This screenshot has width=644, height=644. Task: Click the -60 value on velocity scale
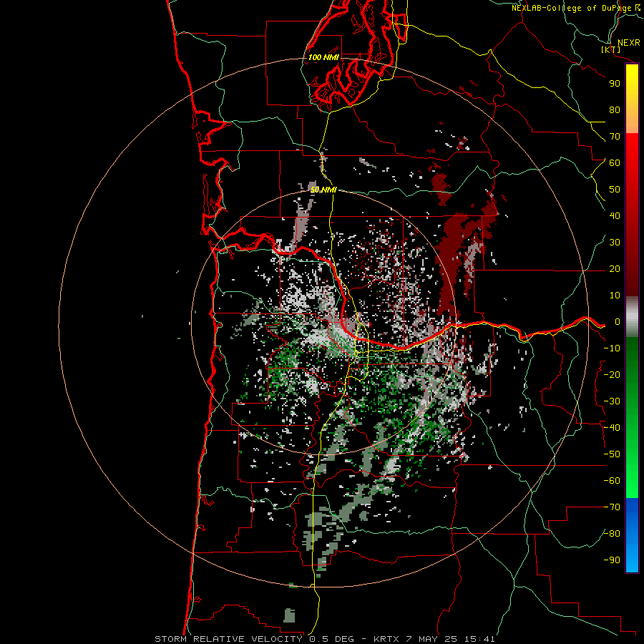tap(612, 481)
